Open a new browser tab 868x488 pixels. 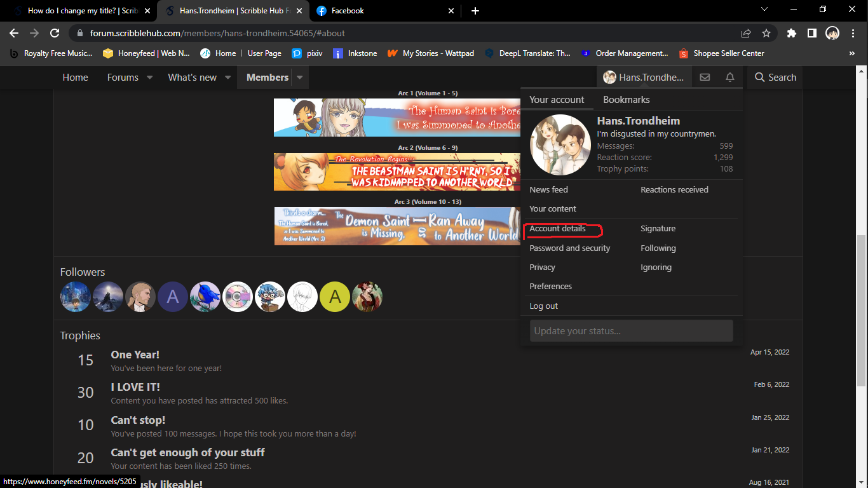[x=475, y=11]
